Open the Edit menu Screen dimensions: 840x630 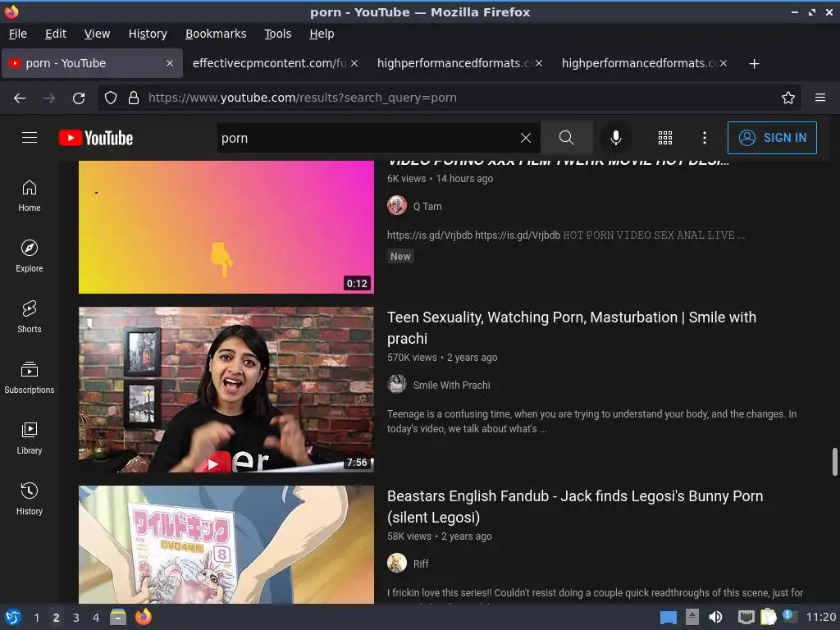tap(56, 34)
